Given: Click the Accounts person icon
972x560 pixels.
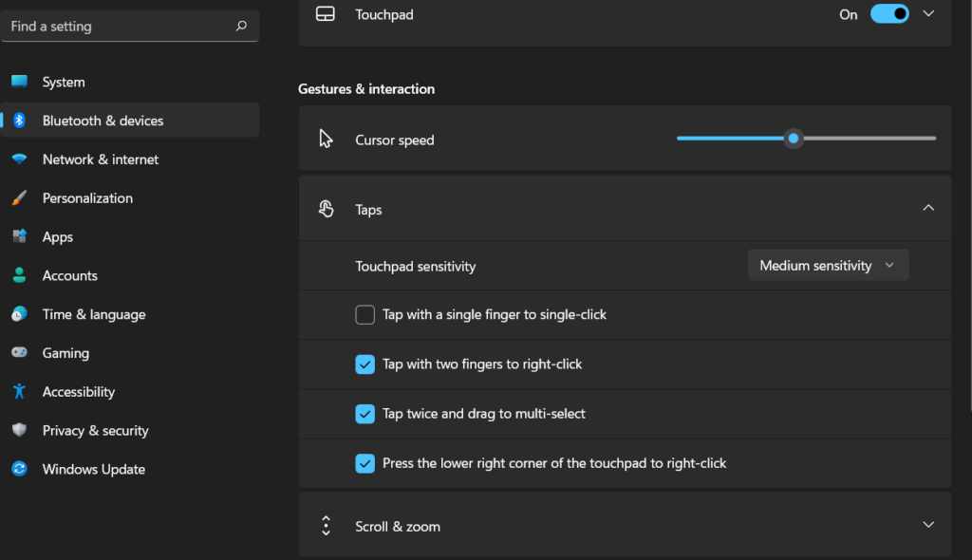Looking at the screenshot, I should 19,275.
